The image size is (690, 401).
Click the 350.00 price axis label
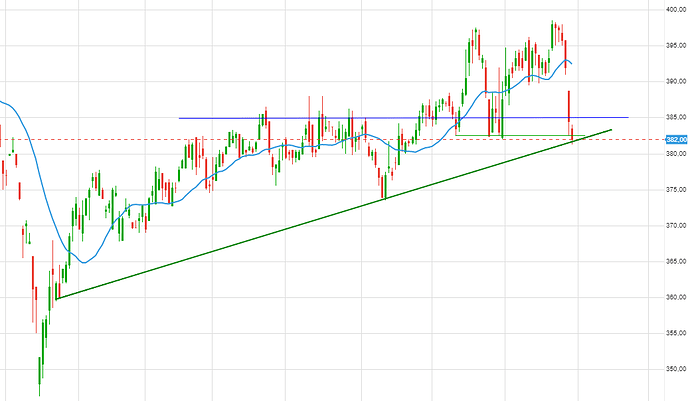click(x=673, y=370)
